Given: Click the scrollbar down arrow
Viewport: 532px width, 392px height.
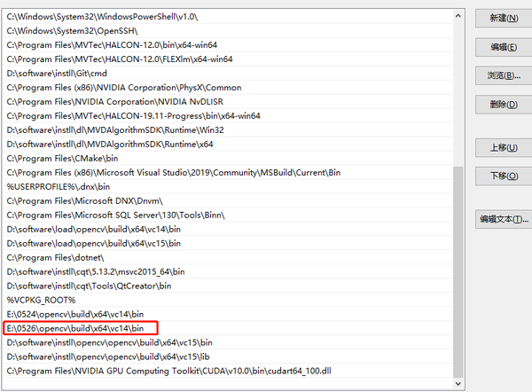Looking at the screenshot, I should (458, 383).
